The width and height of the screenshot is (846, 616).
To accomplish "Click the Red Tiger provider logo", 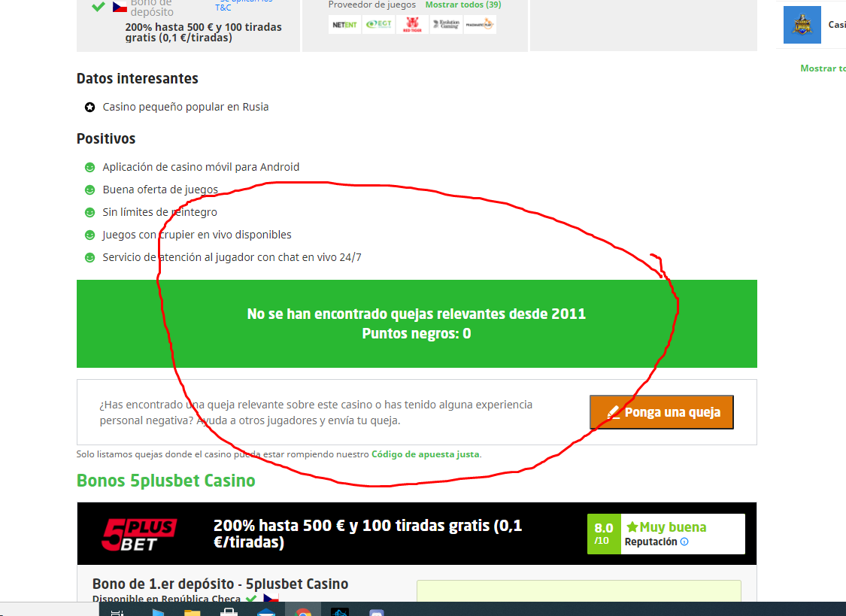I will [412, 25].
